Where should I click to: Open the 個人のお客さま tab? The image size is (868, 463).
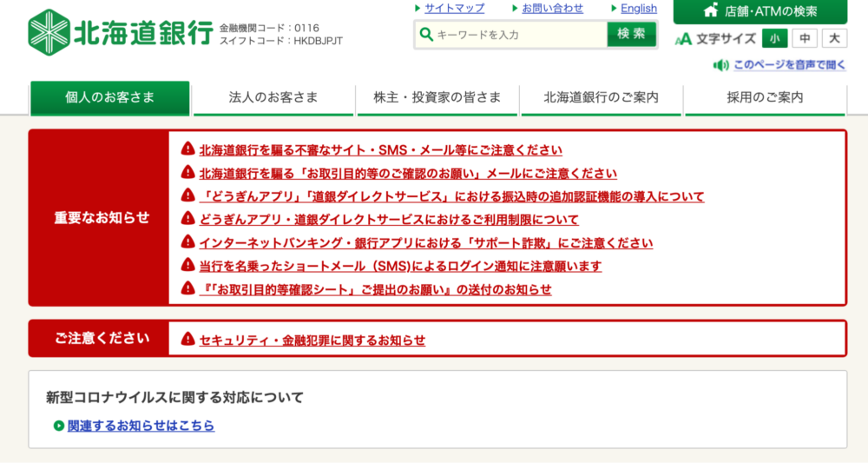[109, 98]
